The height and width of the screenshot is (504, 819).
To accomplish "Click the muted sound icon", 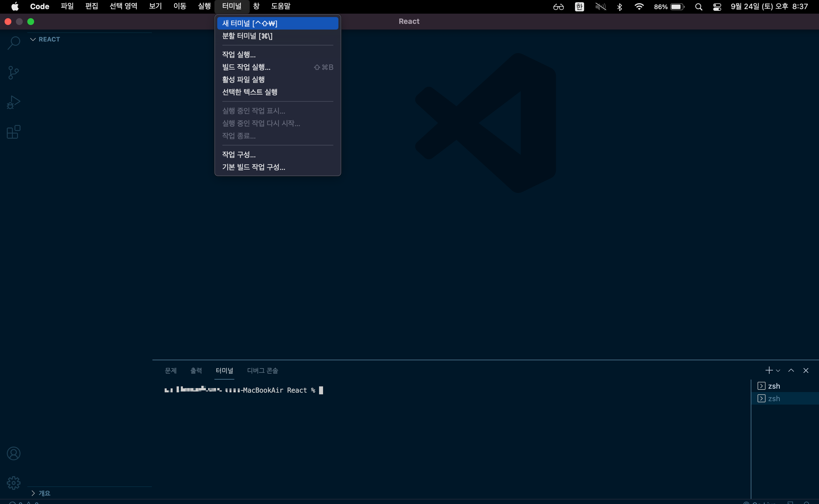I will pos(601,7).
